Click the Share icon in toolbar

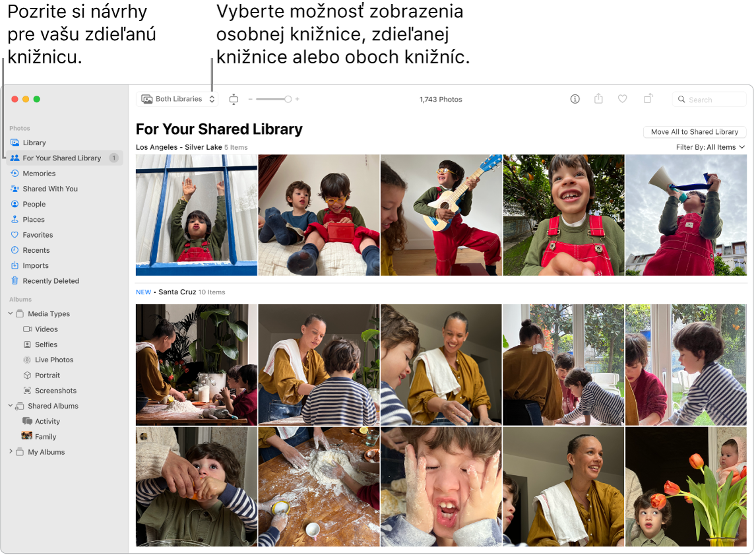[598, 98]
